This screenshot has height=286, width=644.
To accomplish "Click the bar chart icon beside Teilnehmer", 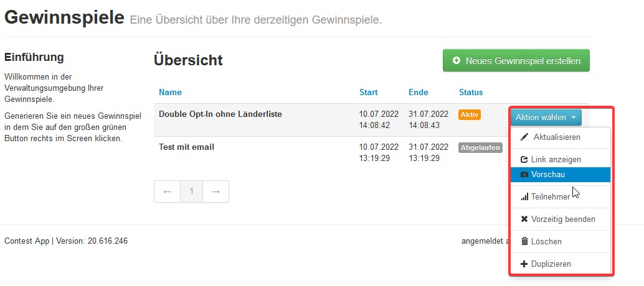I will (x=524, y=197).
